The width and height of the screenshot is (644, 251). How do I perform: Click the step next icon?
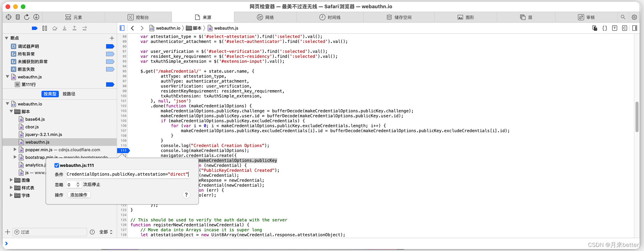click(x=84, y=28)
